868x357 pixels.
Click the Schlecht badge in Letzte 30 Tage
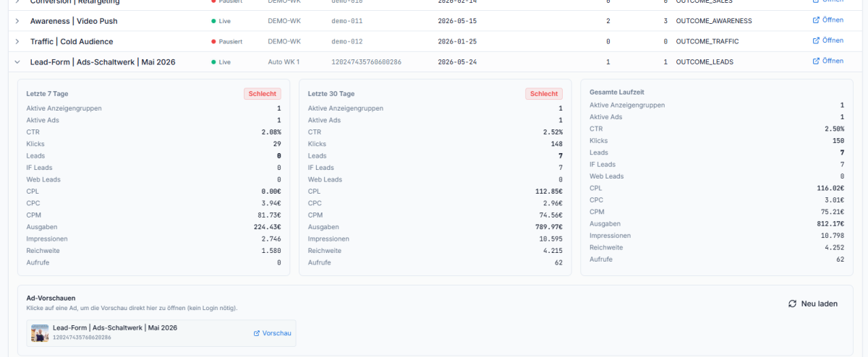coord(543,94)
